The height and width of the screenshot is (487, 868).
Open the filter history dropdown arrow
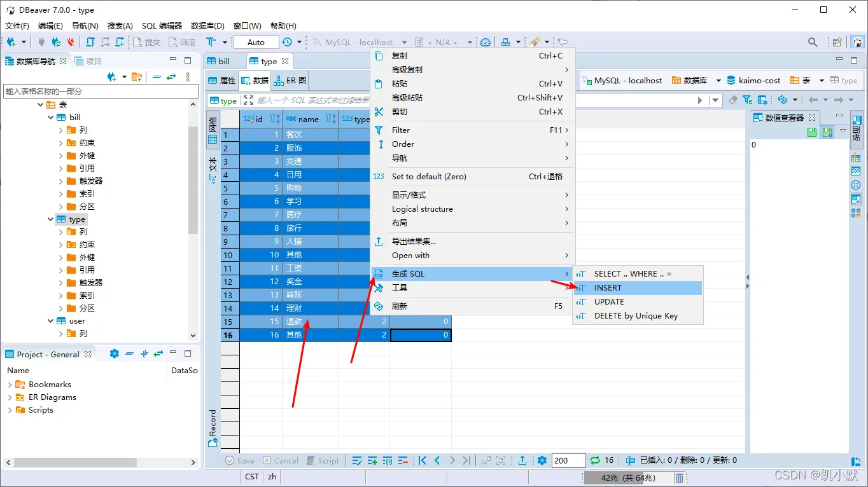(x=716, y=100)
